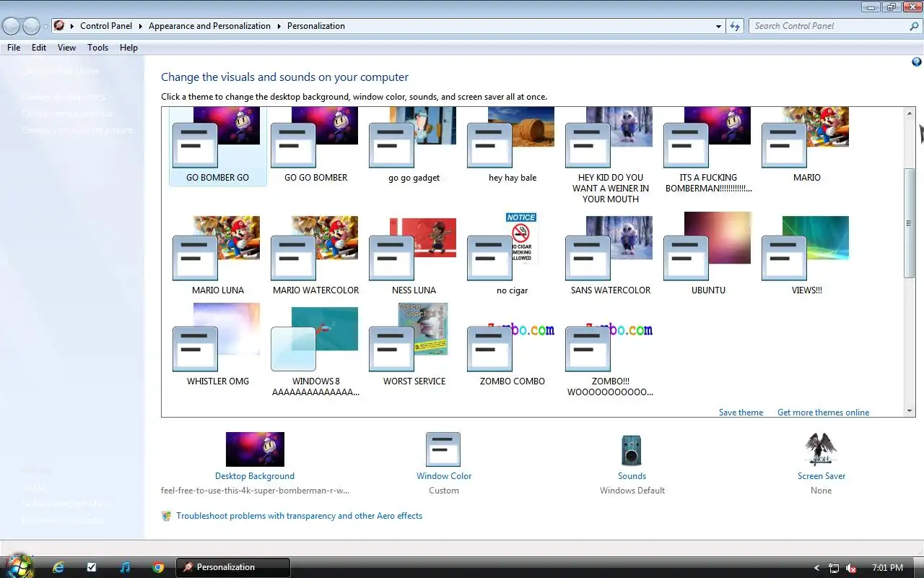924x578 pixels.
Task: Open the Screen Saver icon
Action: click(821, 449)
